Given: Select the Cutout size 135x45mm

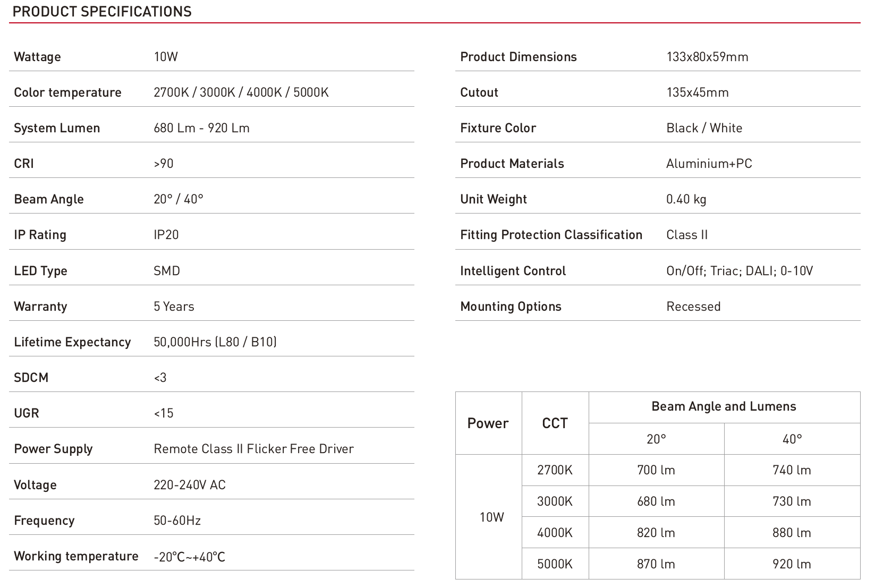Looking at the screenshot, I should pos(697,92).
